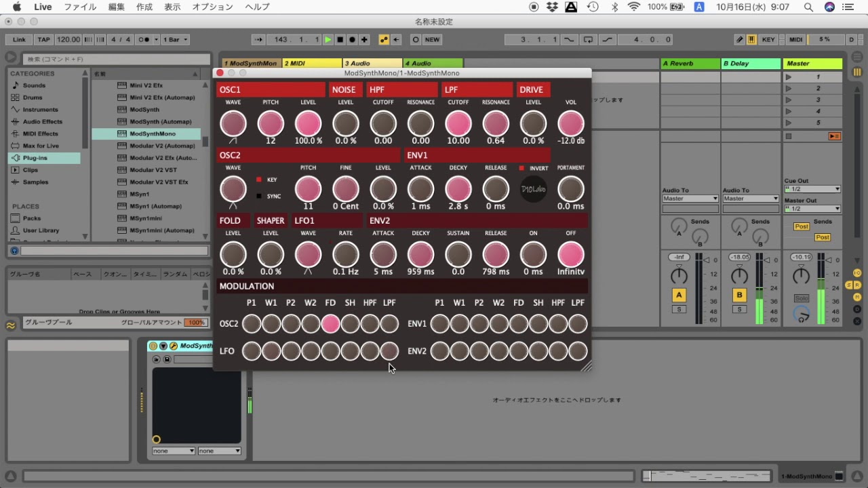Viewport: 868px width, 488px height.
Task: Toggle the B Delay track activator
Action: click(739, 295)
